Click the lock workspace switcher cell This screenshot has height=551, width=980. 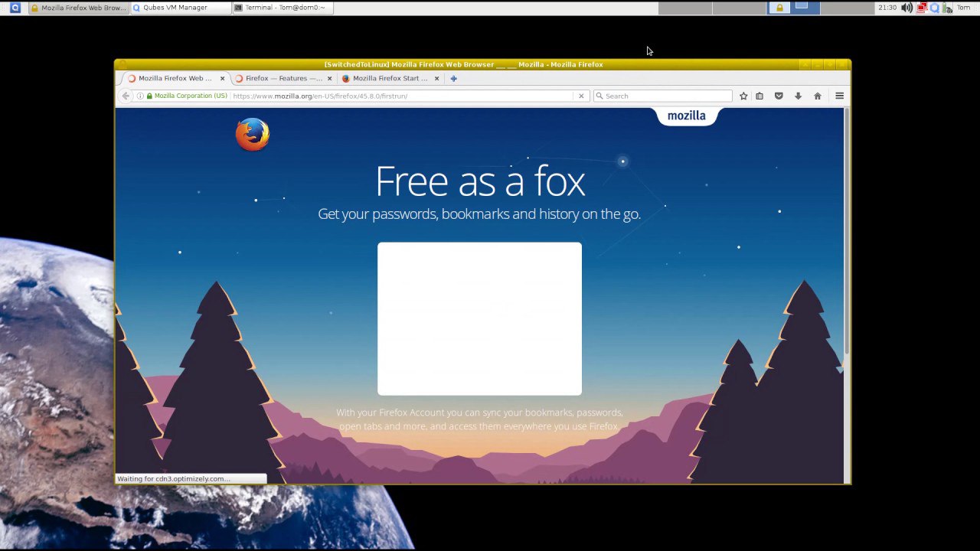pos(779,8)
